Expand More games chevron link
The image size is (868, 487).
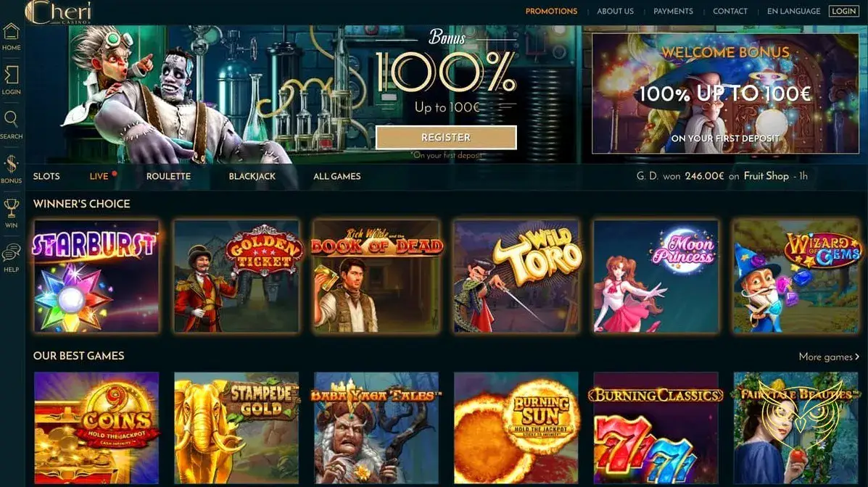[x=829, y=357]
